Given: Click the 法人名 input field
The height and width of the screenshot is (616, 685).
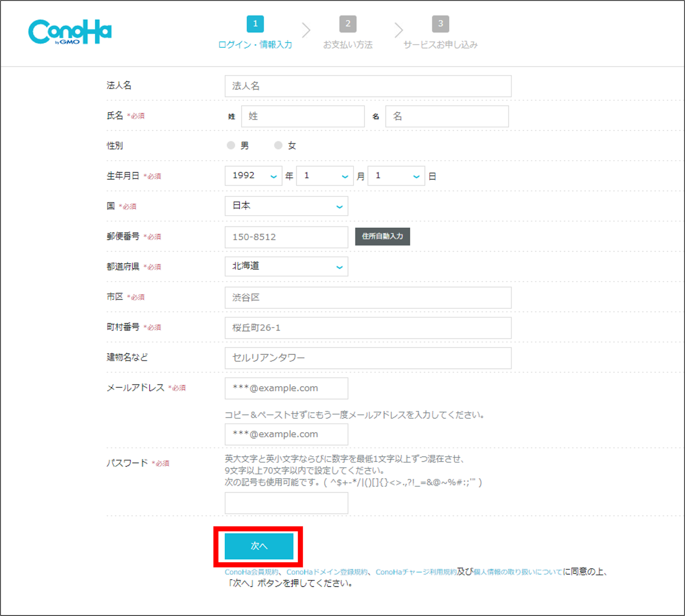Looking at the screenshot, I should click(368, 86).
